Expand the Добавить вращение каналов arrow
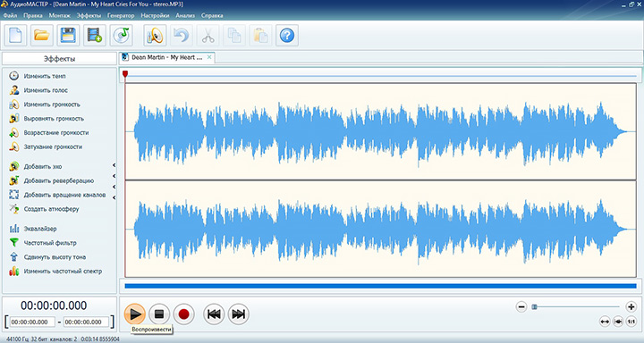 (x=114, y=187)
